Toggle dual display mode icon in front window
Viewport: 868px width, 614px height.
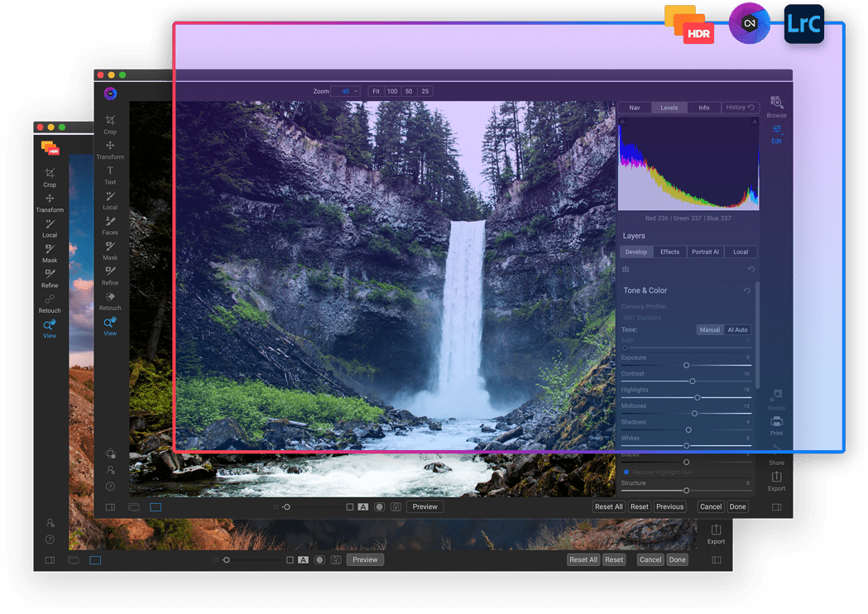[133, 507]
